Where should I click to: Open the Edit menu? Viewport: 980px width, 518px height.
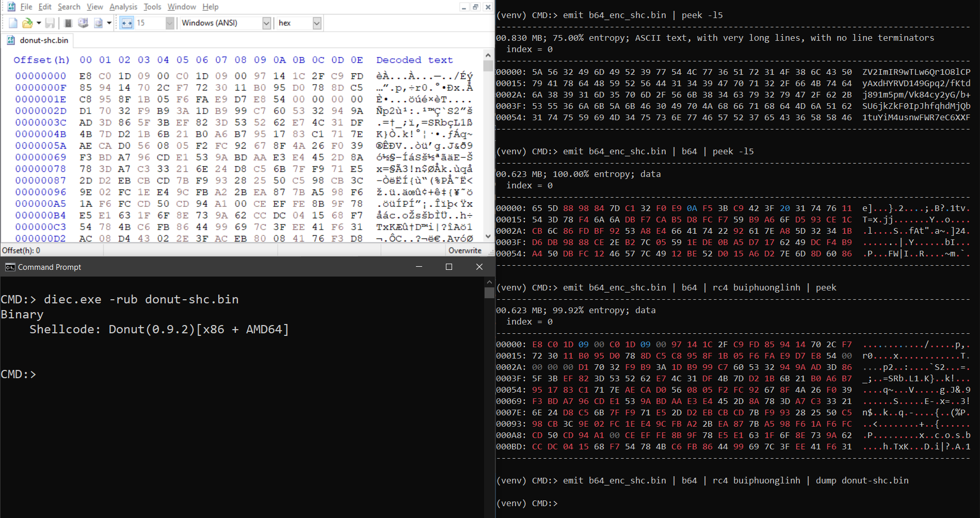pos(45,7)
